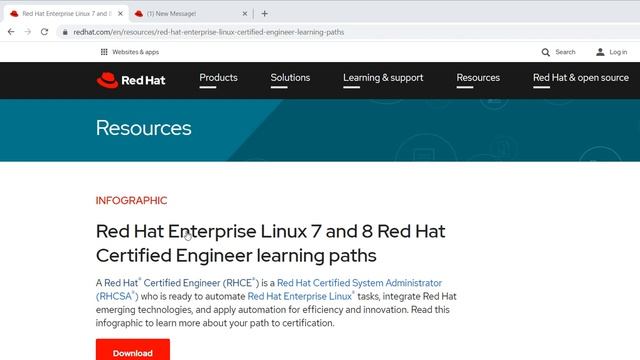Open the Red Hat & open source menu

[580, 78]
